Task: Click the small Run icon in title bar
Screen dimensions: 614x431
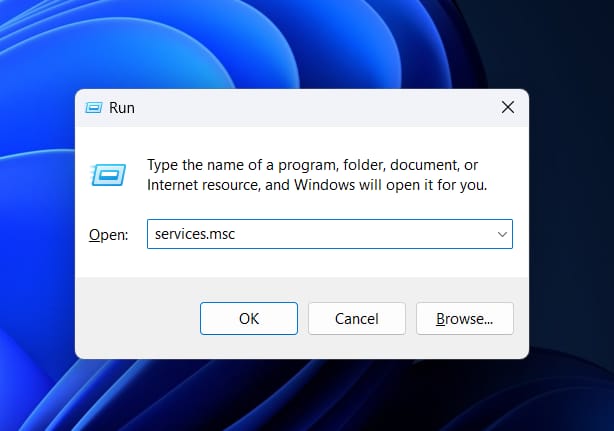Action: (x=94, y=107)
